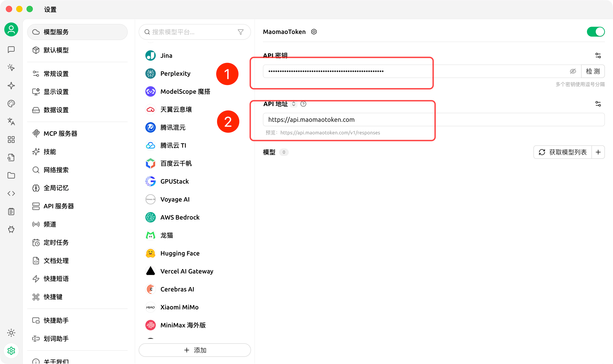This screenshot has width=613, height=364.
Task: Open the code brackets sidebar icon
Action: pyautogui.click(x=11, y=193)
